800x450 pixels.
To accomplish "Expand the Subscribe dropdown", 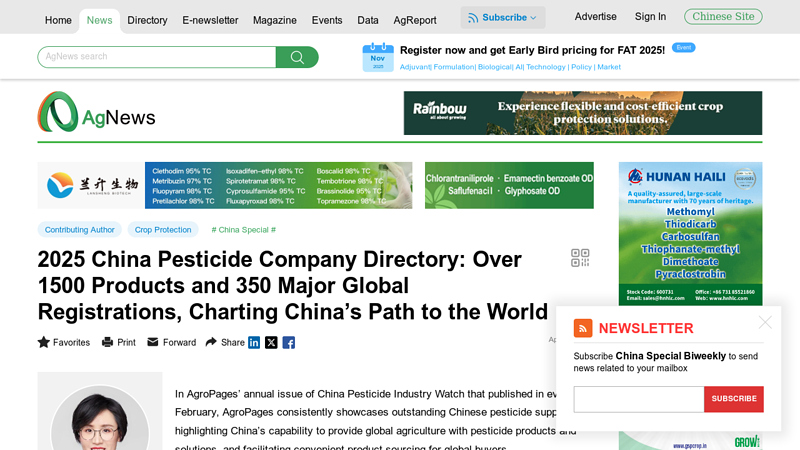I will 503,17.
